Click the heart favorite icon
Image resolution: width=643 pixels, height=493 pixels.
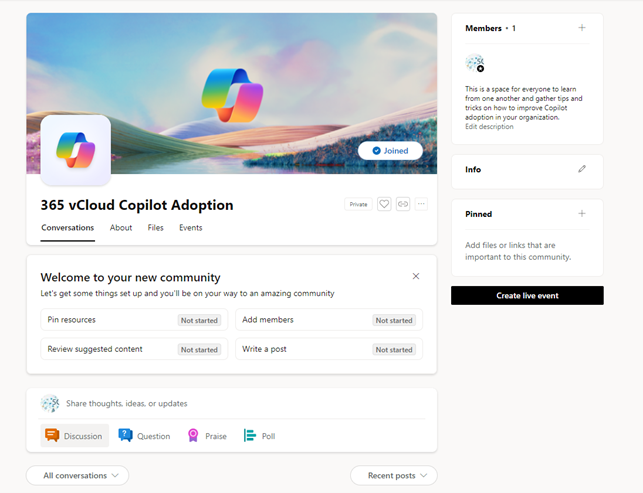coord(384,204)
